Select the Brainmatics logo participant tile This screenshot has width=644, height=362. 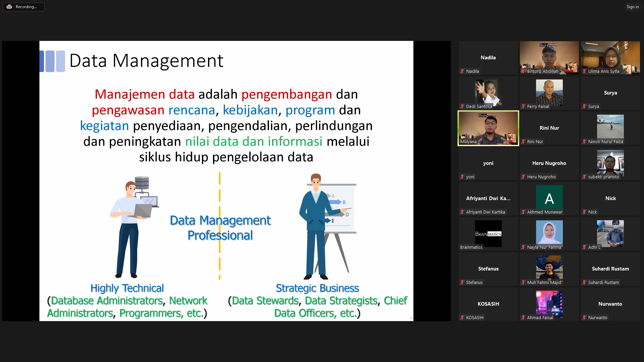pyautogui.click(x=488, y=233)
